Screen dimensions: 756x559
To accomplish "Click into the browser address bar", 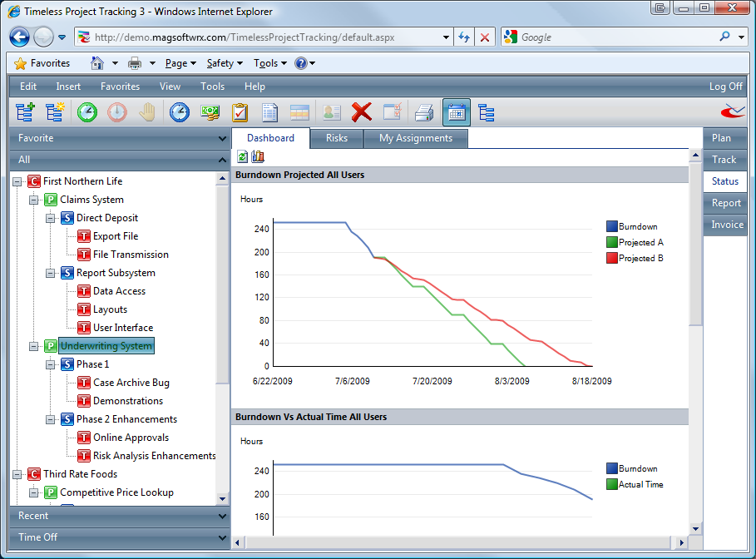I will (265, 37).
